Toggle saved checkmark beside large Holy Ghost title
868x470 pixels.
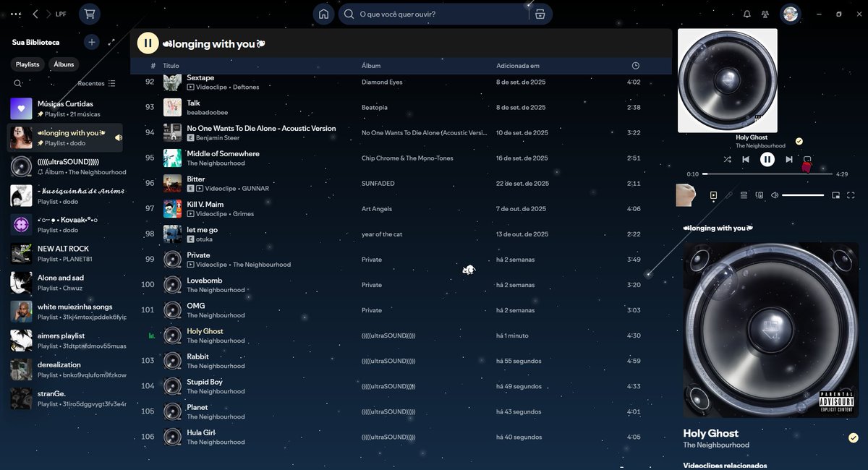pos(854,437)
